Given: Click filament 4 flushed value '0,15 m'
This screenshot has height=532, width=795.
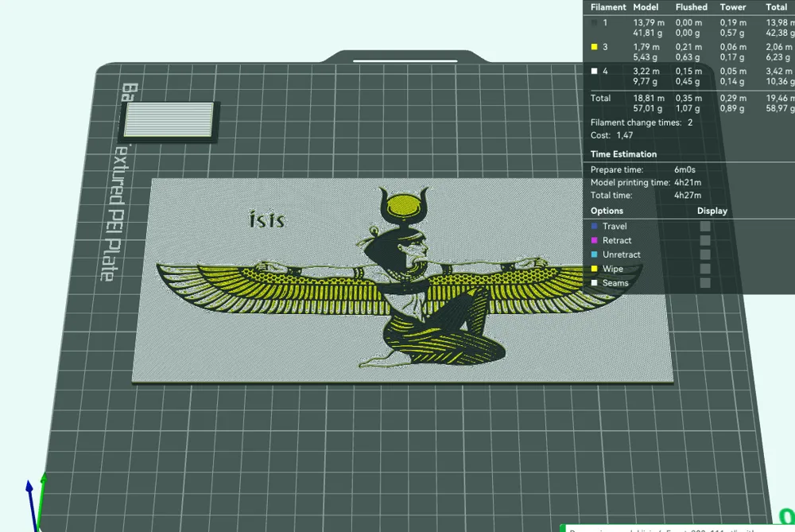Looking at the screenshot, I should pos(688,71).
